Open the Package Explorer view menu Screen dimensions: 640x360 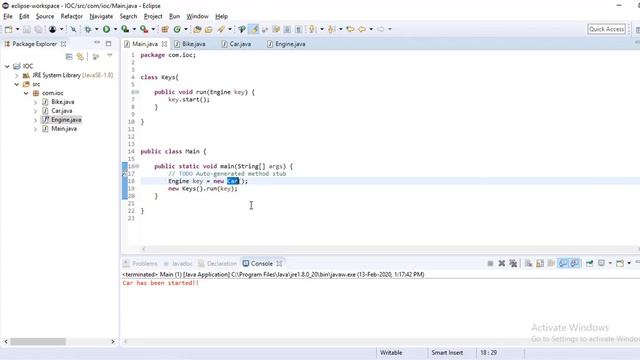pyautogui.click(x=109, y=56)
